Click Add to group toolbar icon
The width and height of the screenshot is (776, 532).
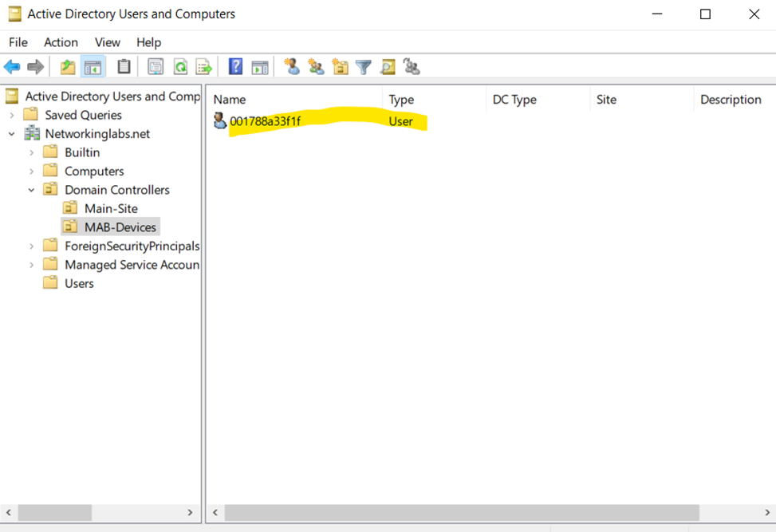coord(412,66)
